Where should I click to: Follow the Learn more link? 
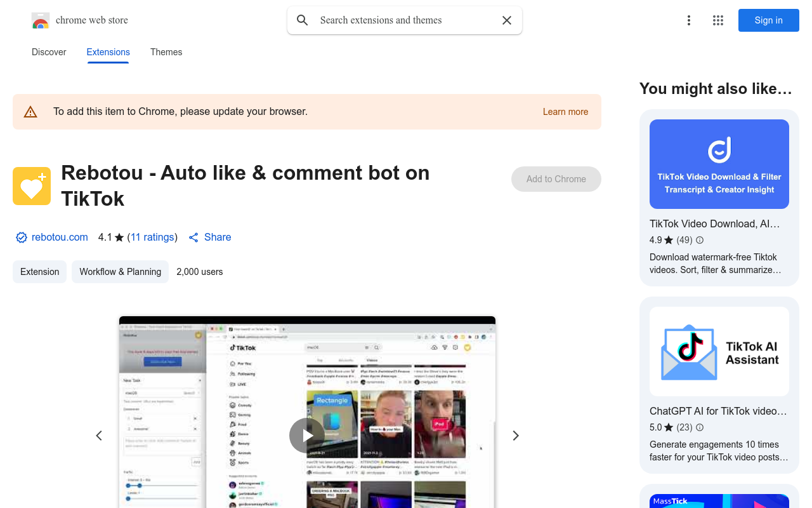(x=565, y=112)
